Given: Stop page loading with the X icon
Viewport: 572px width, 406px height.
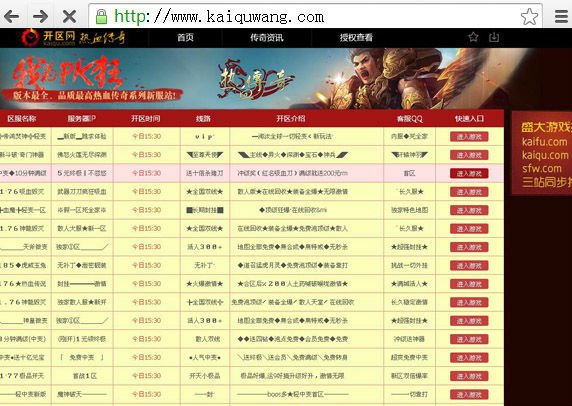Looking at the screenshot, I should (69, 16).
